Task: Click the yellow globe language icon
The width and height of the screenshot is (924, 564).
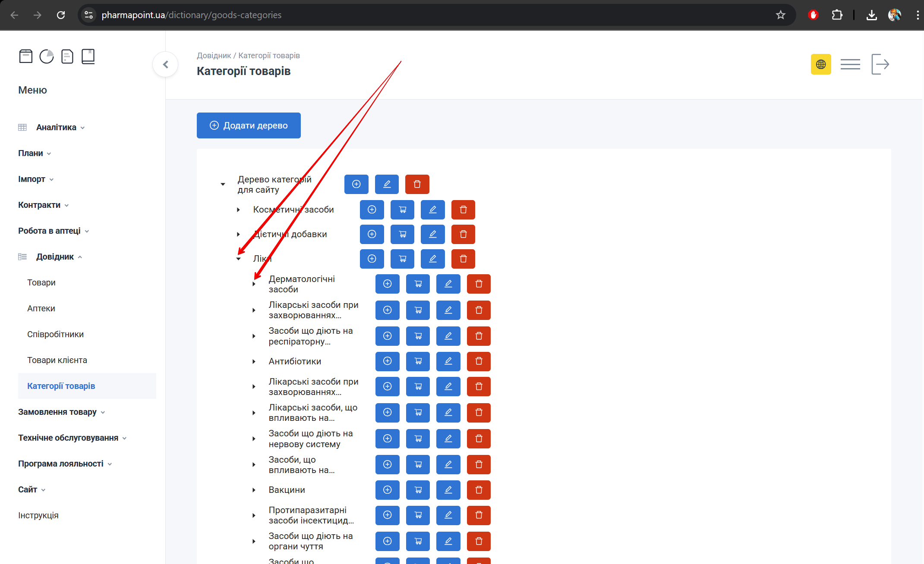Action: 820,64
